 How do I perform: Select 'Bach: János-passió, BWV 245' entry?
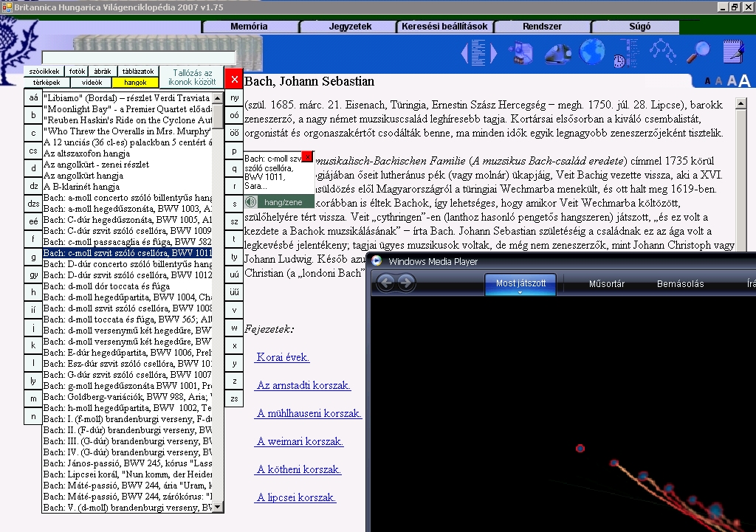127,463
